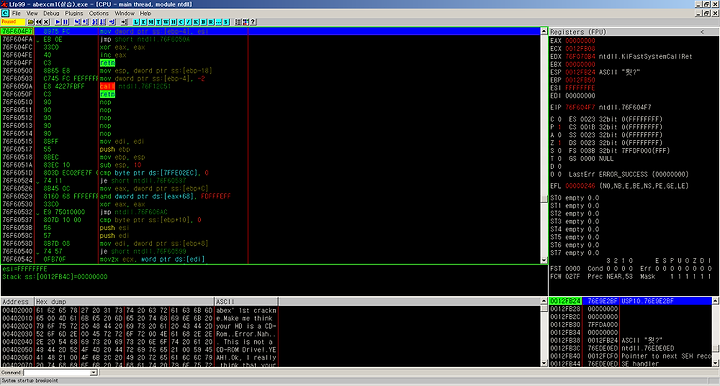Viewport: 720px width, 386px height.
Task: Click the Pause execution toolbar icon
Action: 65,22
